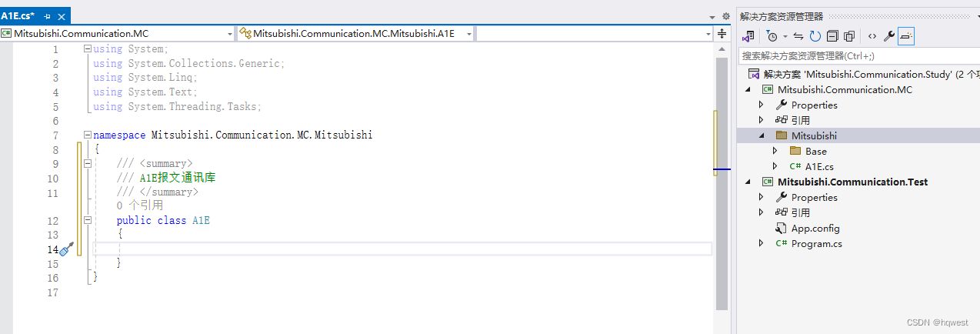Click 'public class A1E' declaration text
Screen dimensions: 980x334
(x=163, y=221)
